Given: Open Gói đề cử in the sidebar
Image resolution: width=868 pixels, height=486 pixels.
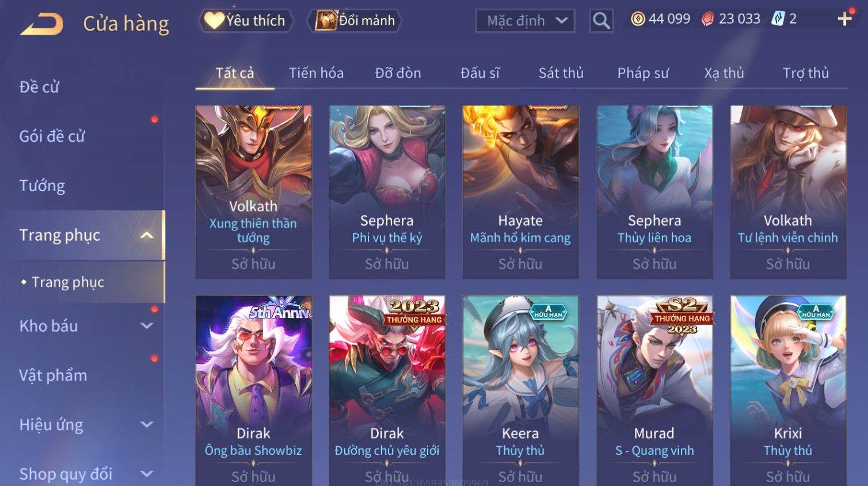Looking at the screenshot, I should (52, 136).
